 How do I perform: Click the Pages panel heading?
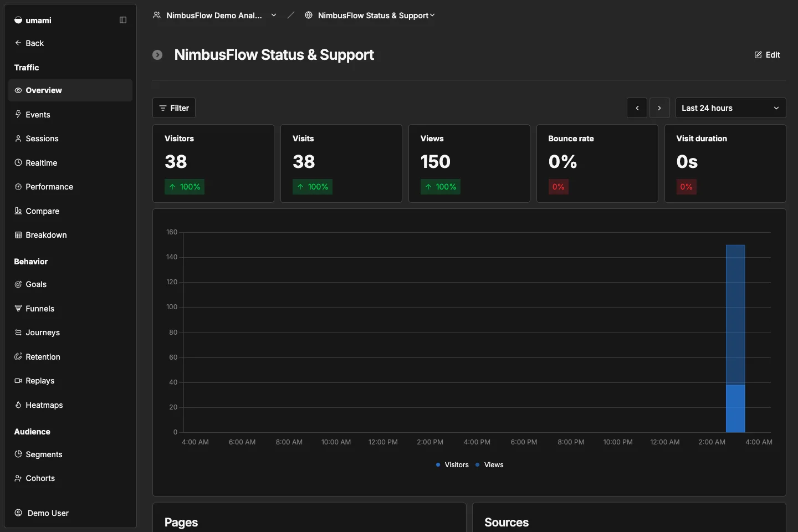point(181,522)
